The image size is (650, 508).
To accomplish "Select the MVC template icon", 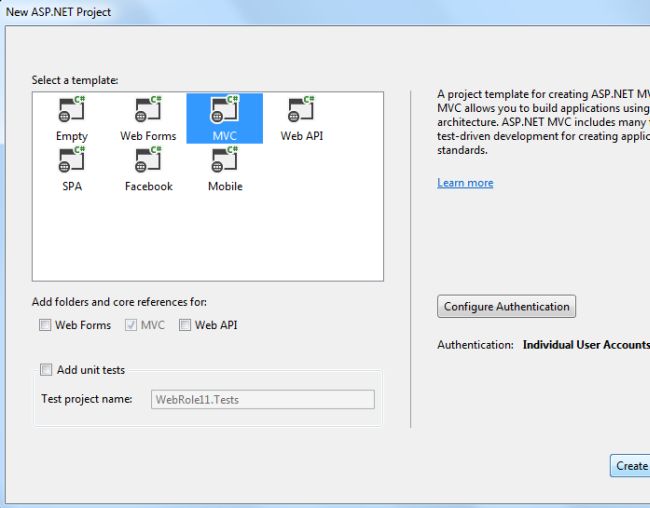I will pos(225,109).
